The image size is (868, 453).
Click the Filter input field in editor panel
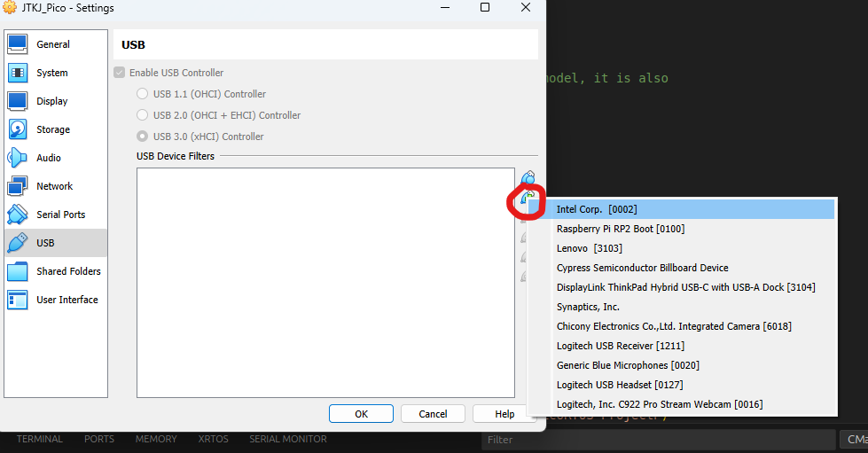point(658,440)
